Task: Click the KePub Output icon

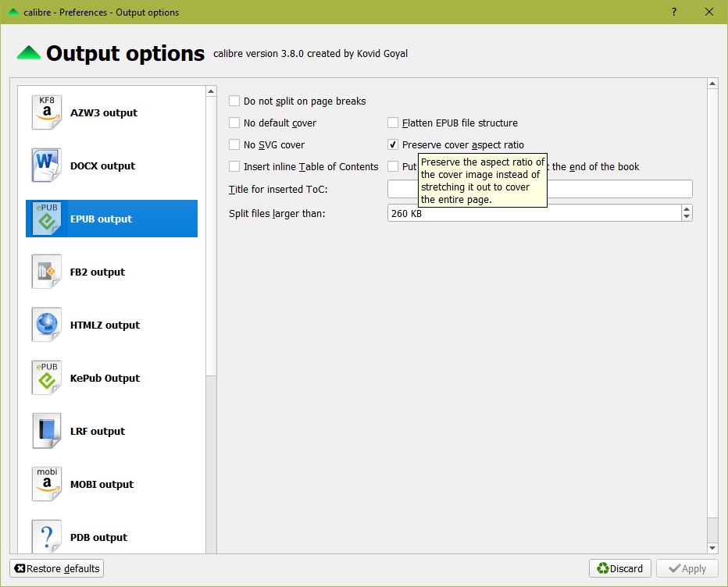Action: click(x=47, y=378)
